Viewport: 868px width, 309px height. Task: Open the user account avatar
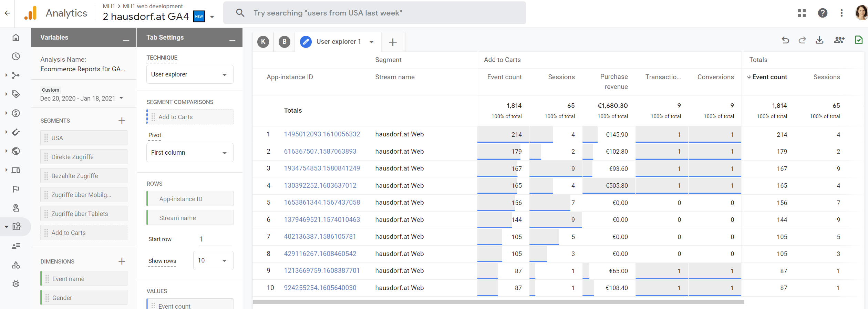861,13
